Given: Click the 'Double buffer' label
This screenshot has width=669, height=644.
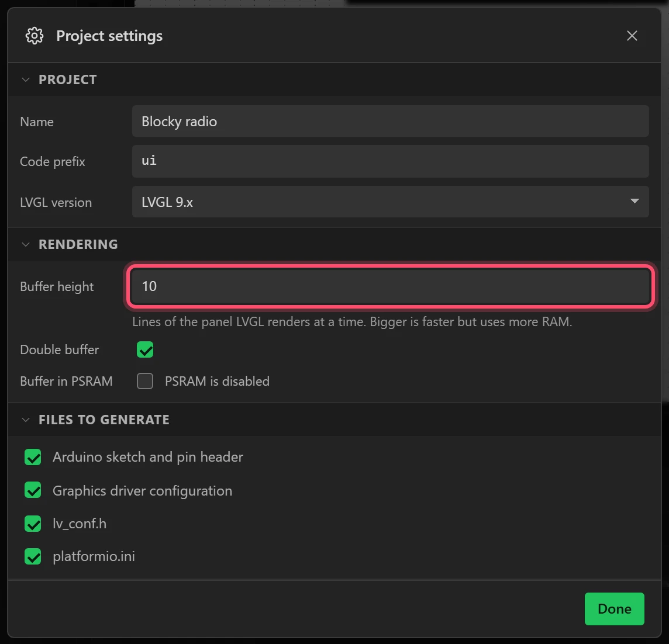Looking at the screenshot, I should click(59, 349).
